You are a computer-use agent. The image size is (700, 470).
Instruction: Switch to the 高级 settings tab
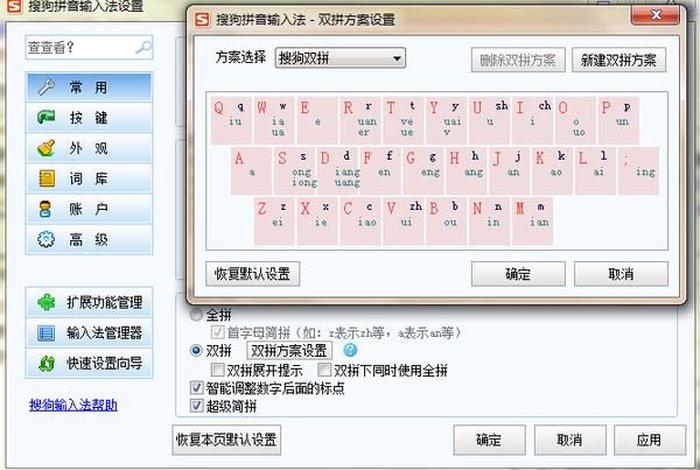89,240
